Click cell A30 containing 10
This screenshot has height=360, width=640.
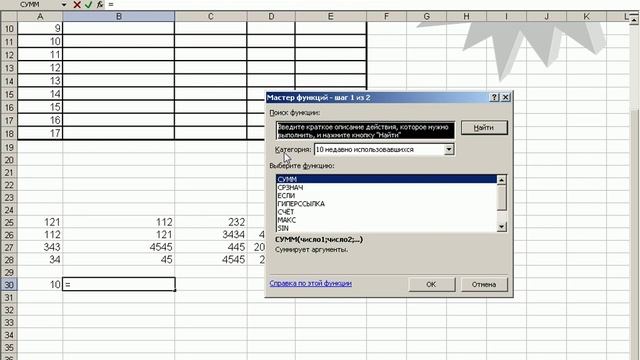click(x=40, y=284)
